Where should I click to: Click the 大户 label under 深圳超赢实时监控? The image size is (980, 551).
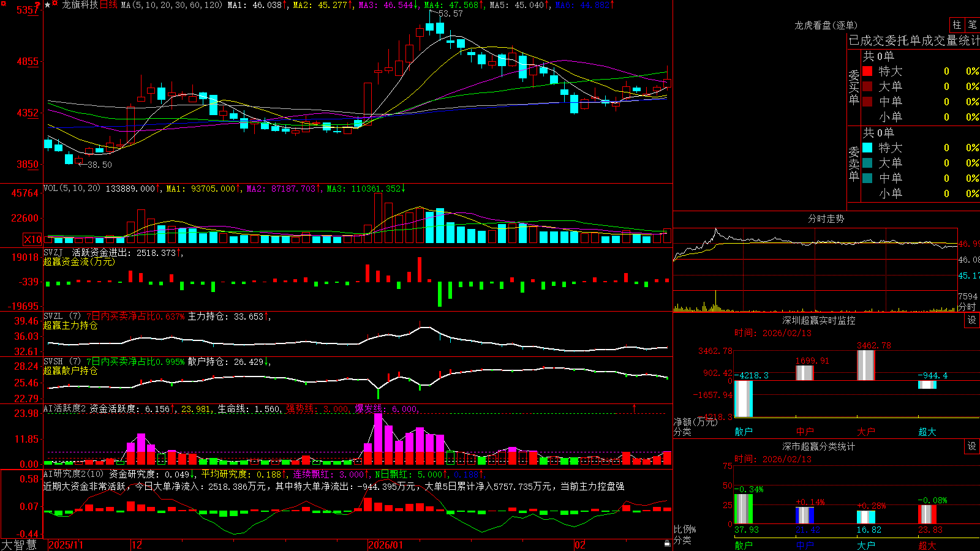point(866,432)
